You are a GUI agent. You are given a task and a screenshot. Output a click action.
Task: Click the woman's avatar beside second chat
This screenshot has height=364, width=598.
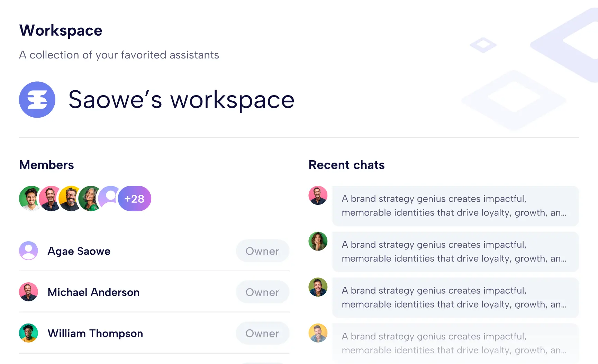click(x=318, y=241)
